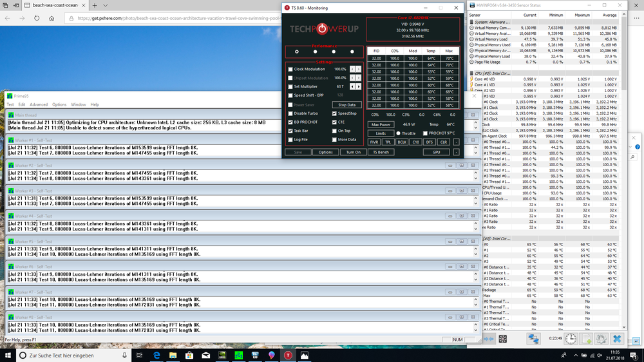Open ThrottleStop from the taskbar

pos(288,355)
